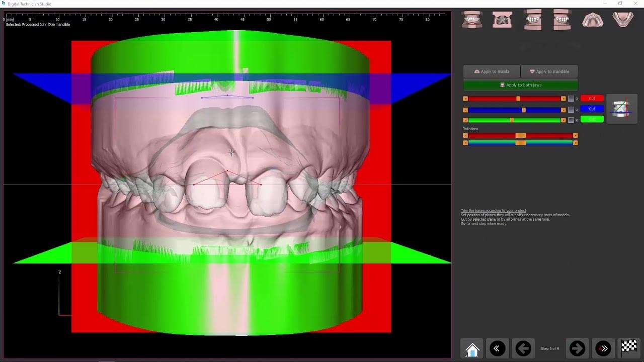The width and height of the screenshot is (644, 362).
Task: Choose the lower arch occlusal view icon
Action: coord(623,20)
